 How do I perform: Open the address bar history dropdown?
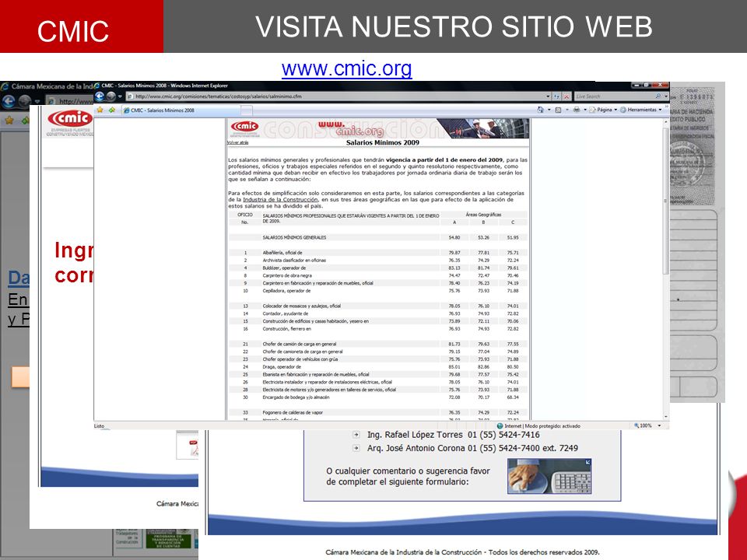(548, 96)
